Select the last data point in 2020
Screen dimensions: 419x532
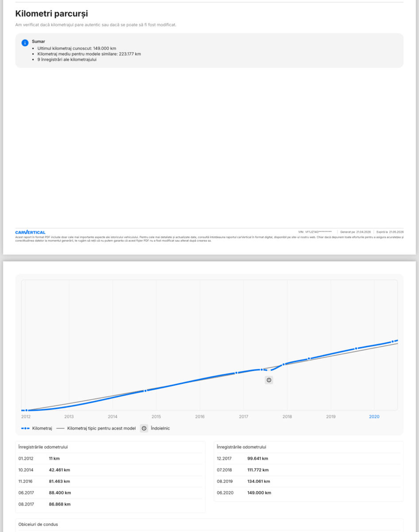393,342
